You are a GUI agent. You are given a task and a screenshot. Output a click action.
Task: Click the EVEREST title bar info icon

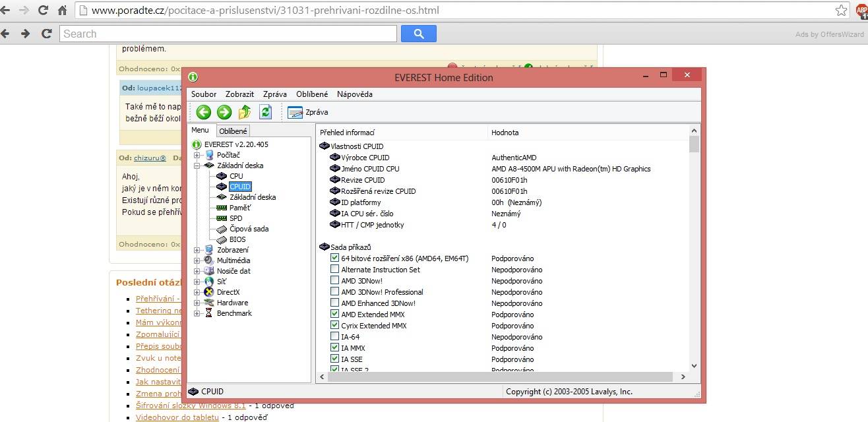point(193,77)
